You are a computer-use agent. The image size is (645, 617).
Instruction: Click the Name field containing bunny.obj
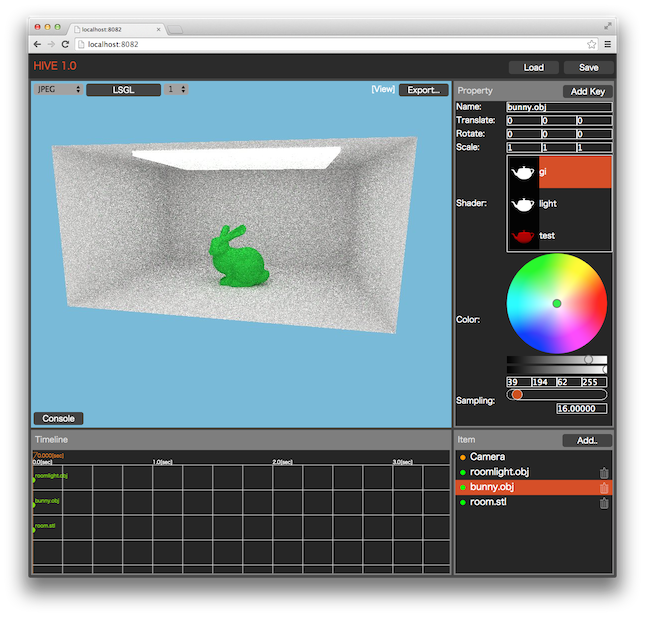559,107
